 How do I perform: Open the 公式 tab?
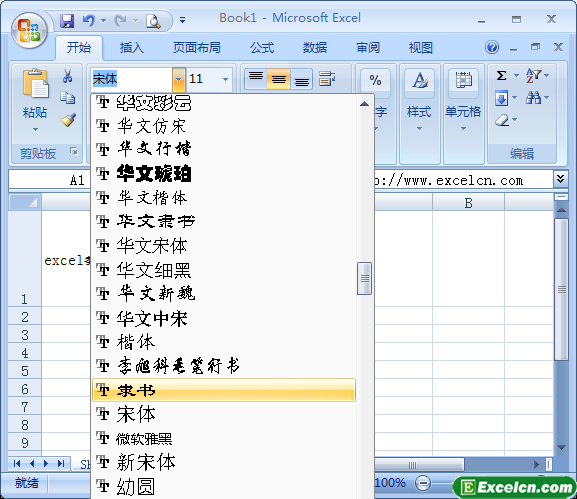[x=262, y=48]
